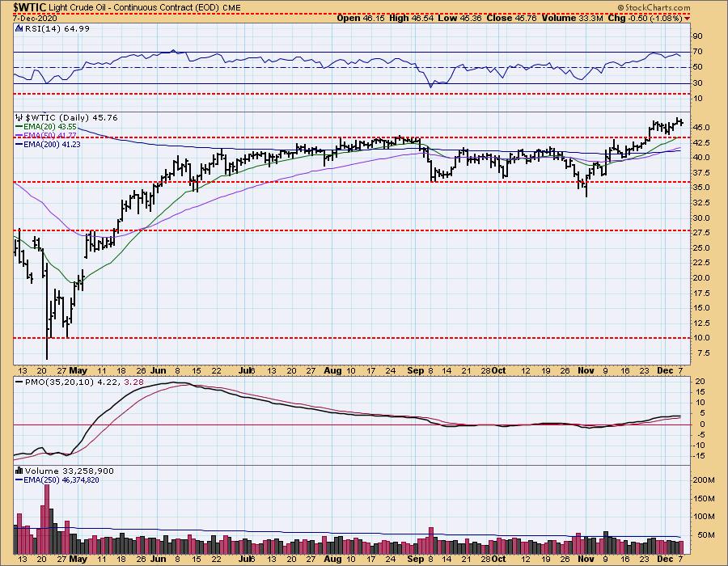Click the tallest volume bar in April

pyautogui.click(x=46, y=519)
